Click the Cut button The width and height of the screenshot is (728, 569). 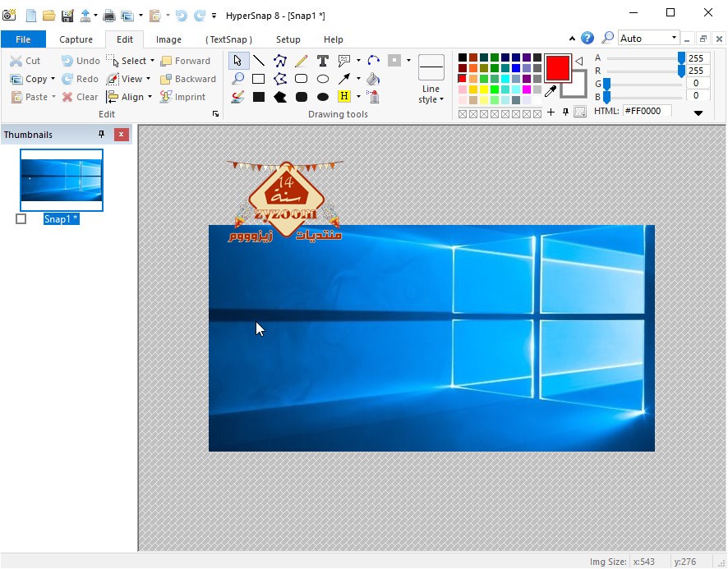25,61
